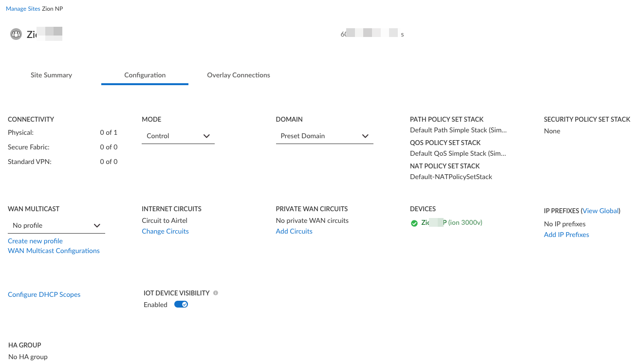Click the ion 3000v device entry
This screenshot has height=364, width=631.
(x=452, y=223)
